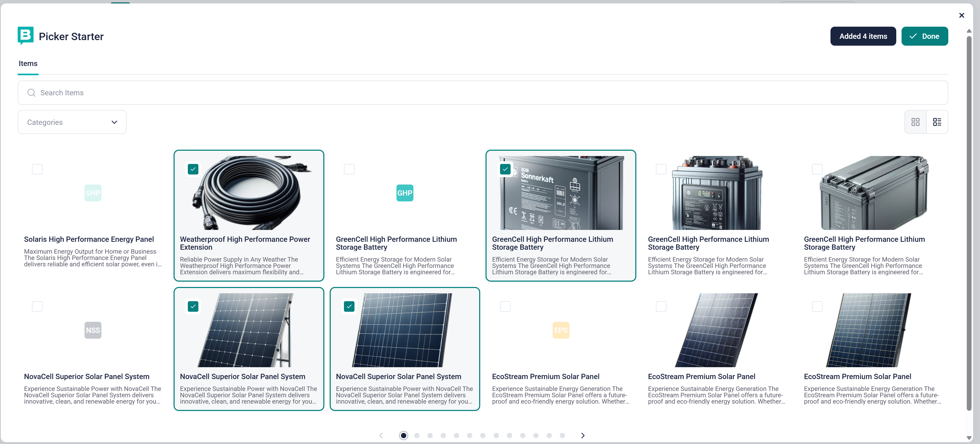The width and height of the screenshot is (980, 444).
Task: Uncheck the Sonnerkaft GreenCell battery item
Action: pyautogui.click(x=505, y=169)
